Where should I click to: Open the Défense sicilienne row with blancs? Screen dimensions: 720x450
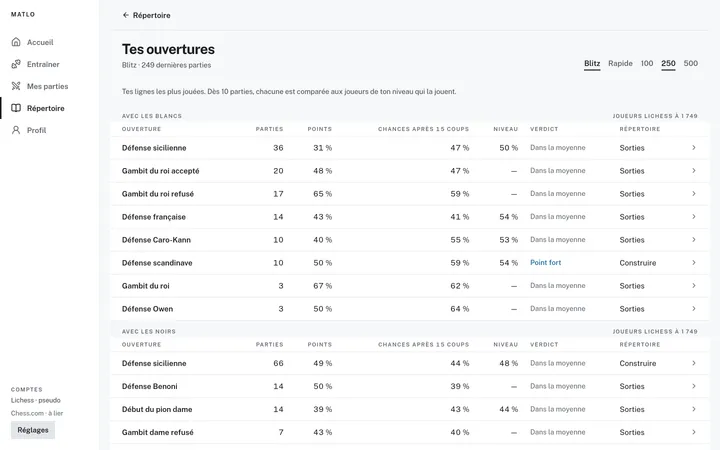point(409,148)
